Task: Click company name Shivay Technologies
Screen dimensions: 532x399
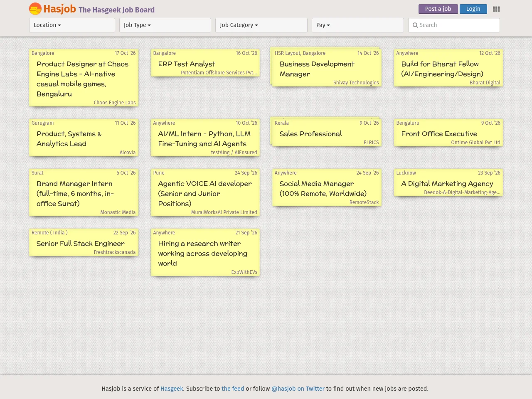Action: pos(356,83)
